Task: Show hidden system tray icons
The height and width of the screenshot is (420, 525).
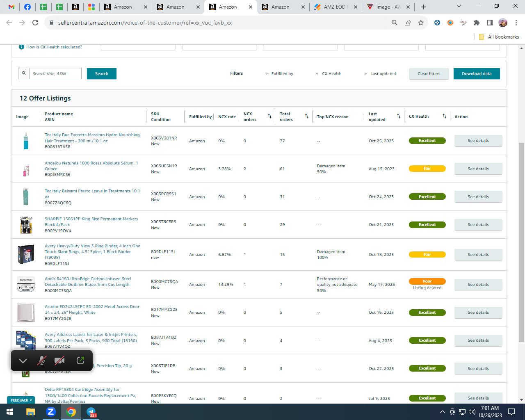Action: pyautogui.click(x=442, y=412)
